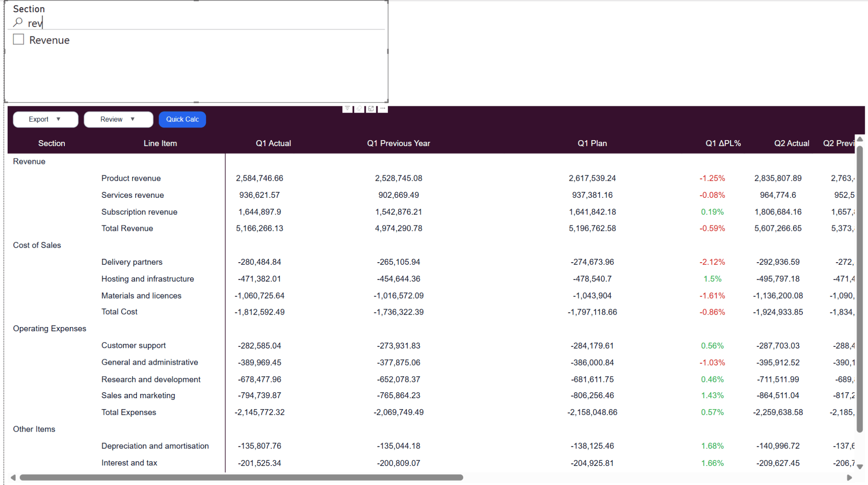The width and height of the screenshot is (868, 485).
Task: Click the eraser clear selections icon
Action: (359, 109)
